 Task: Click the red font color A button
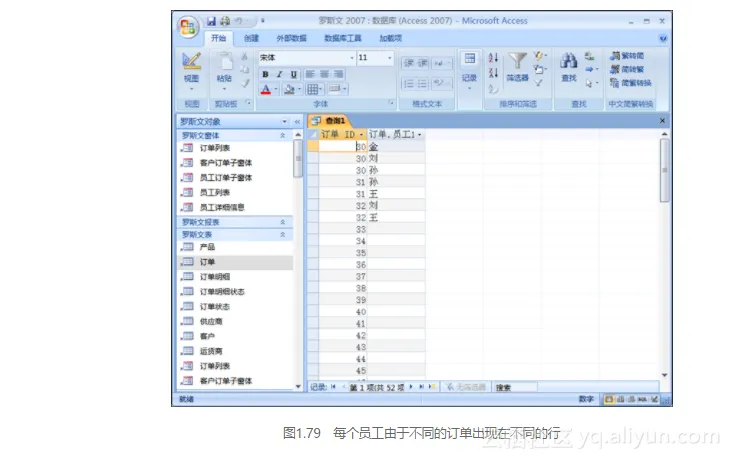pyautogui.click(x=266, y=89)
